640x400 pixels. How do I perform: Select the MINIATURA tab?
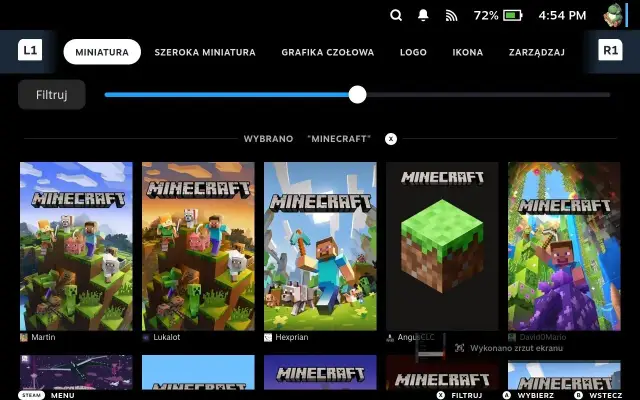pyautogui.click(x=102, y=52)
